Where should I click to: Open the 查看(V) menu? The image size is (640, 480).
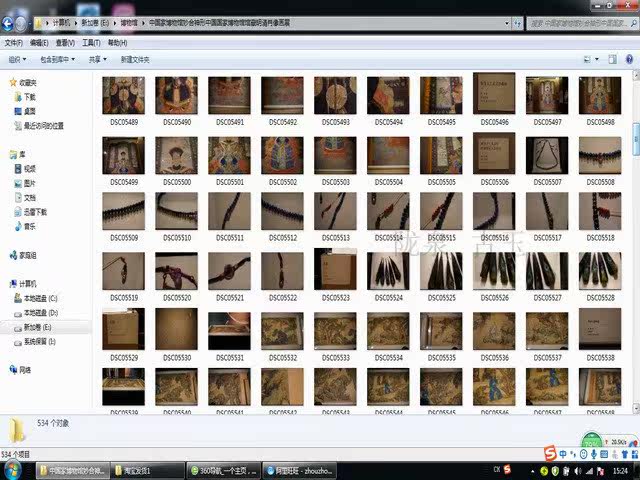pos(65,43)
